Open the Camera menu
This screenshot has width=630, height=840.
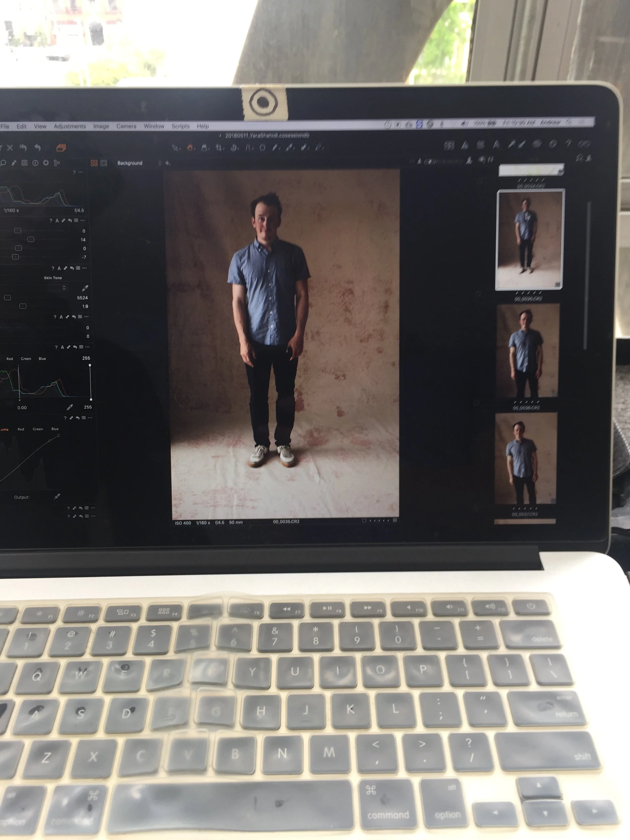pos(126,127)
